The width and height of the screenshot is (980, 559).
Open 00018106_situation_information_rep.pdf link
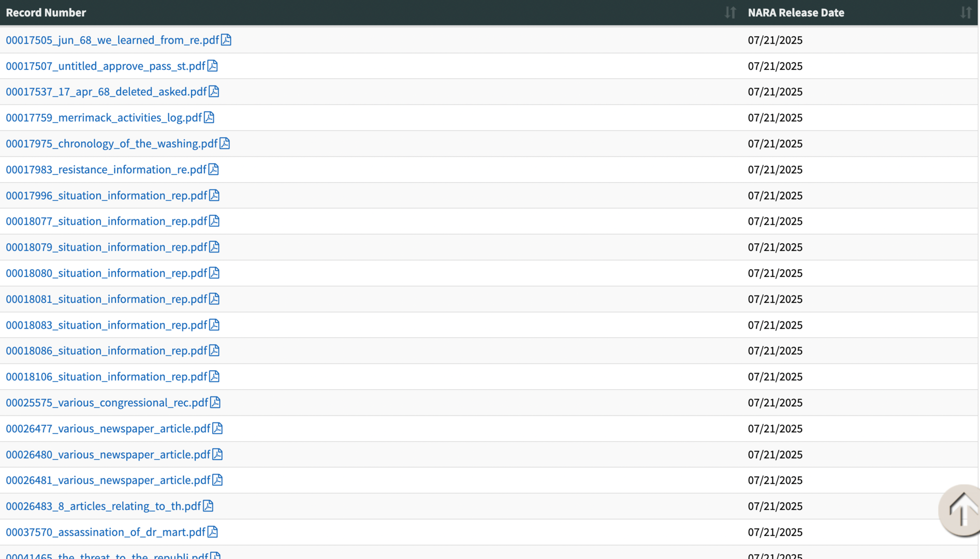[x=106, y=376]
